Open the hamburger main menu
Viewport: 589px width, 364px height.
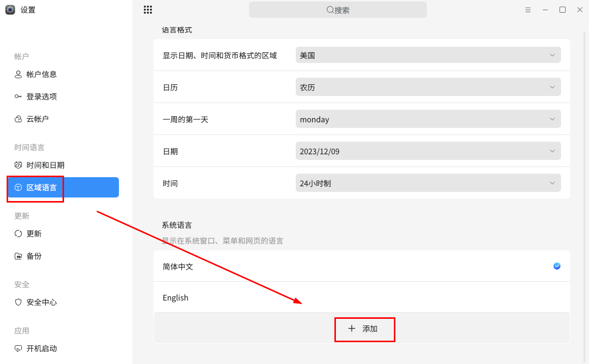coord(528,10)
